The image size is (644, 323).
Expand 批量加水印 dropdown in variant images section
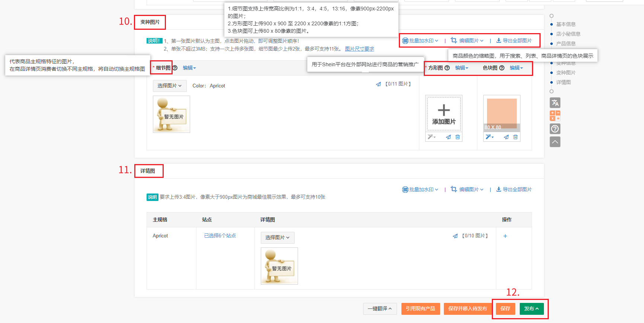(x=420, y=41)
